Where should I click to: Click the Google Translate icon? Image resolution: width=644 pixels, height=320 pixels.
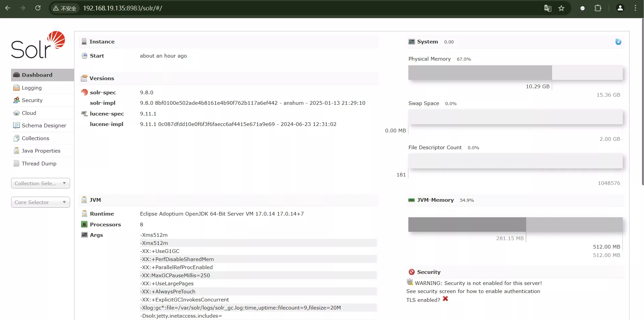tap(548, 8)
